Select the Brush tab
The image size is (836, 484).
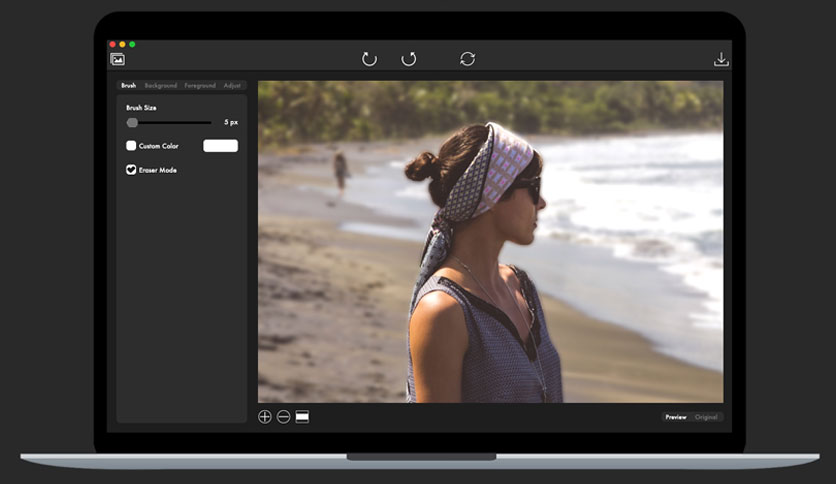(x=128, y=85)
